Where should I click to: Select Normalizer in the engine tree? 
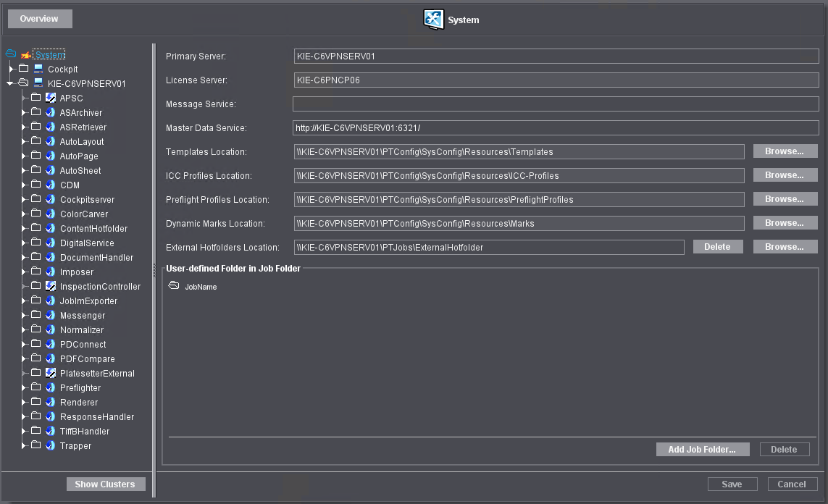(x=82, y=329)
